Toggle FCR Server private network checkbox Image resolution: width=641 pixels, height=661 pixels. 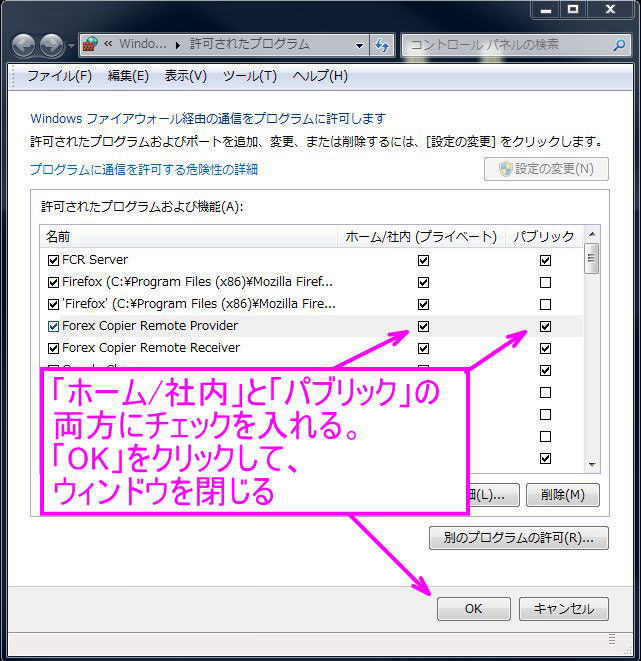coord(424,260)
